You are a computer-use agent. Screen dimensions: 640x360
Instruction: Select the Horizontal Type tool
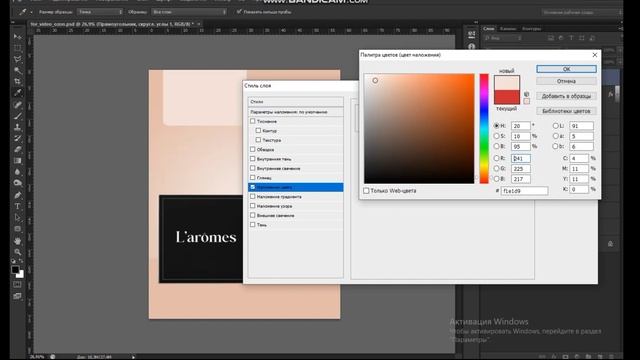17,207
